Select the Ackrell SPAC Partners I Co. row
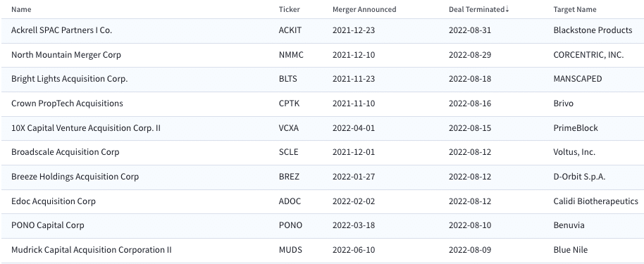644x264 pixels. click(323, 30)
